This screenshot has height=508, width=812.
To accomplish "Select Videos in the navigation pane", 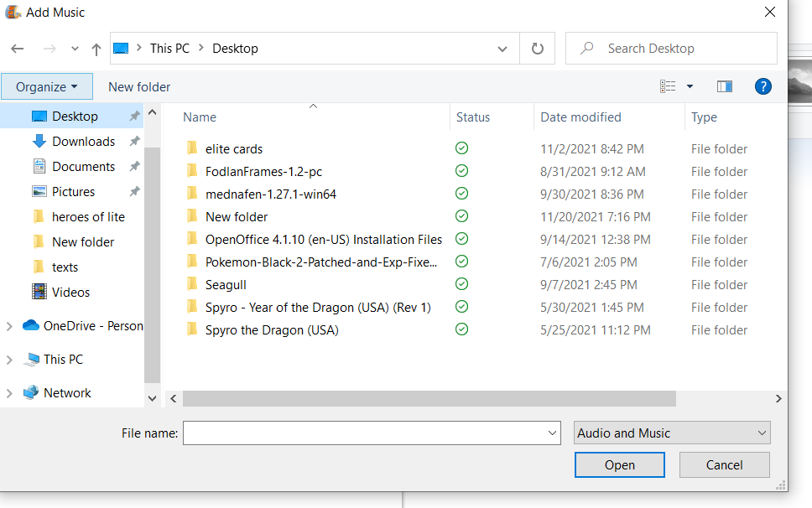I will [72, 293].
